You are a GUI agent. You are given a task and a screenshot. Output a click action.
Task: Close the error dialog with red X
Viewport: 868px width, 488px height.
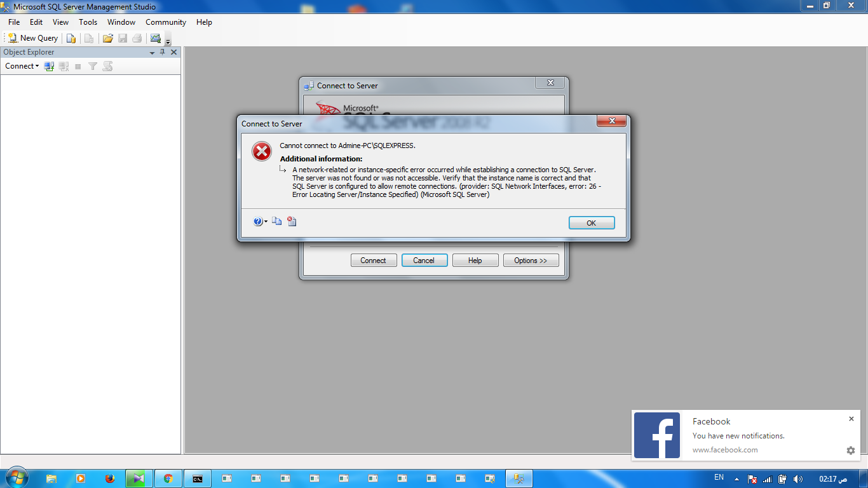612,121
